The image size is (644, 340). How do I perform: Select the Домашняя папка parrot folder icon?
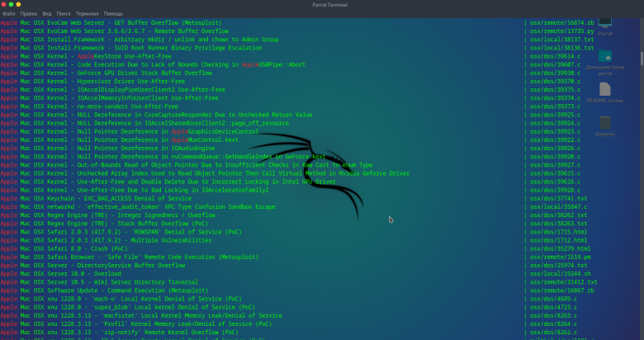[605, 62]
